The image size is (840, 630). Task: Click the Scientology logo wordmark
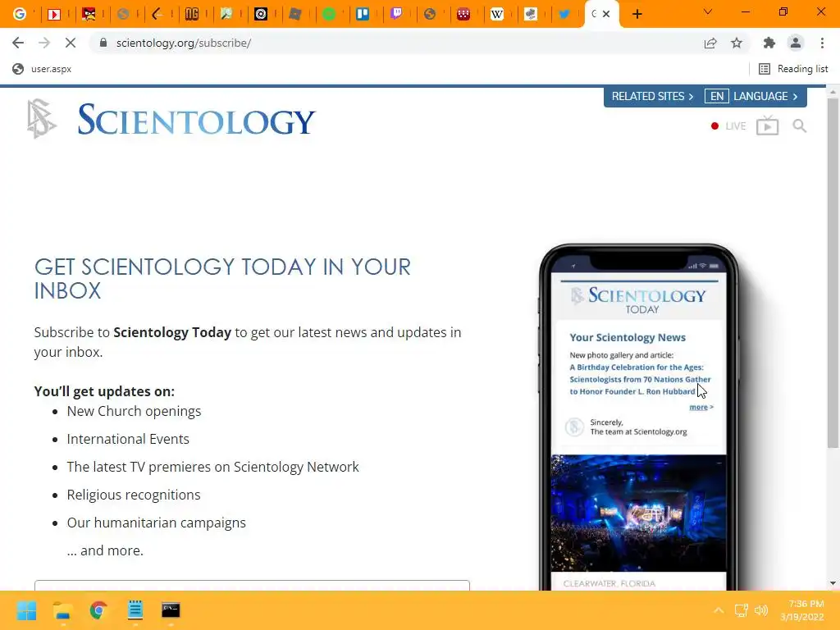[197, 120]
